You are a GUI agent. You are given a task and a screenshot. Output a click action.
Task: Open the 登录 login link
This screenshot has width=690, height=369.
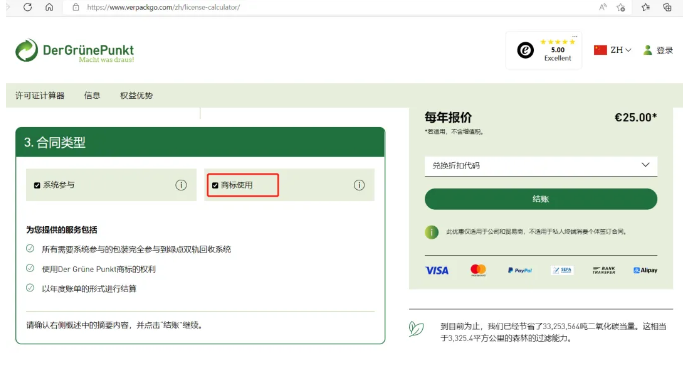click(x=664, y=51)
